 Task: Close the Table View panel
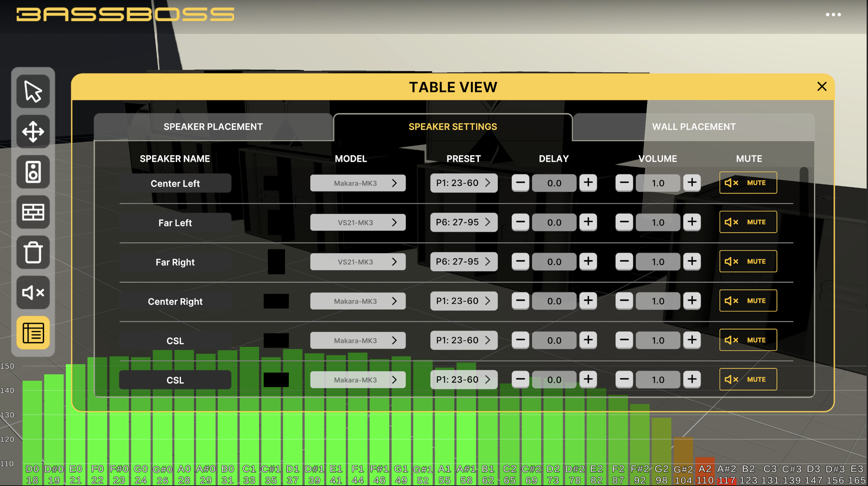tap(822, 87)
